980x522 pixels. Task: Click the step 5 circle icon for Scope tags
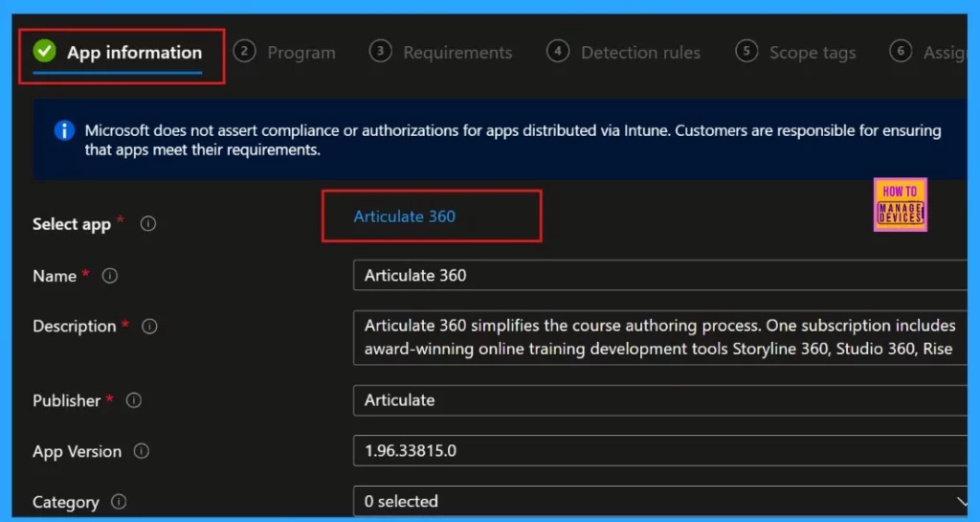click(746, 52)
